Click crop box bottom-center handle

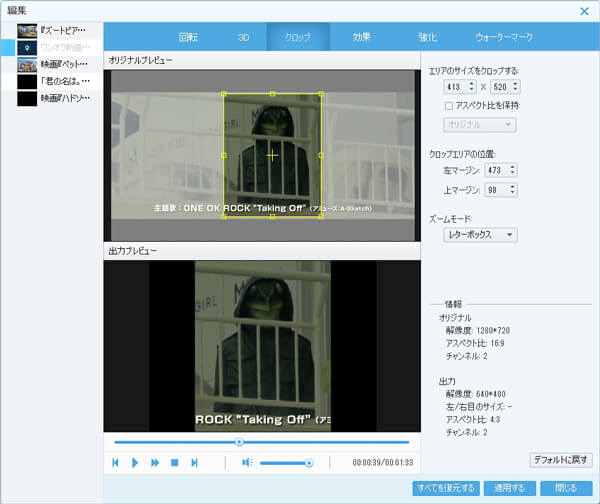click(x=272, y=217)
